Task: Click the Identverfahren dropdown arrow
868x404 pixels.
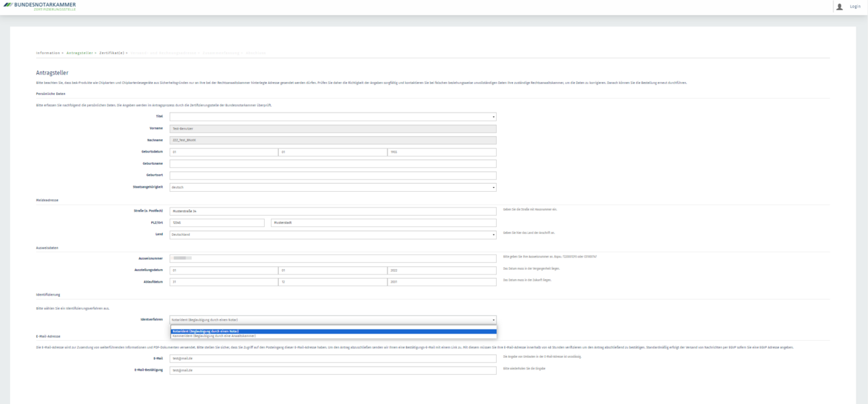Action: (x=493, y=319)
